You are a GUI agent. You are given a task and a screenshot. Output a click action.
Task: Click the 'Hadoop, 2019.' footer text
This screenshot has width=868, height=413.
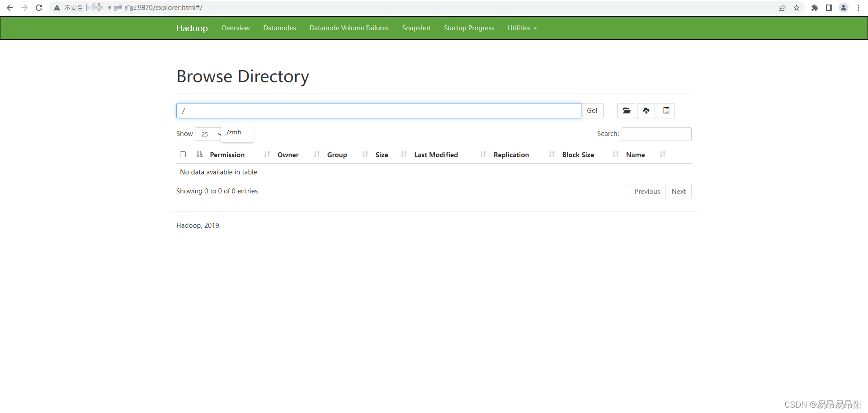pos(198,225)
